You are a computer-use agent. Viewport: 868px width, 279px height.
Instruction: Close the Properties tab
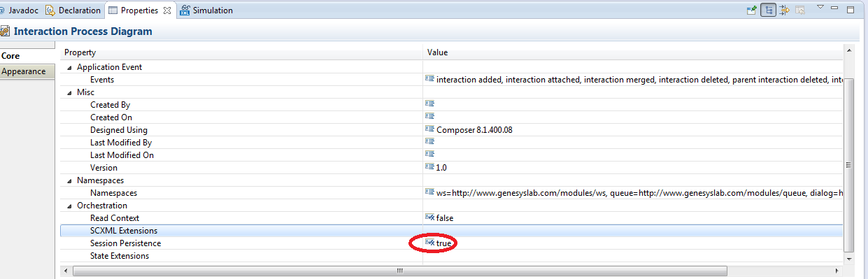click(x=166, y=10)
